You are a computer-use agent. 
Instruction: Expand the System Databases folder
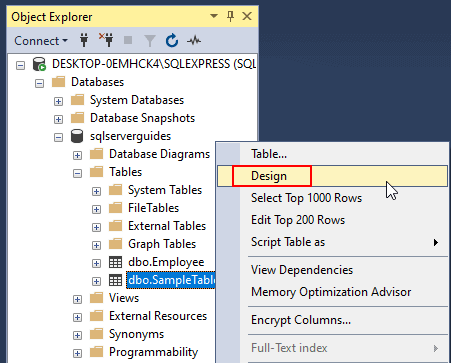pos(58,101)
